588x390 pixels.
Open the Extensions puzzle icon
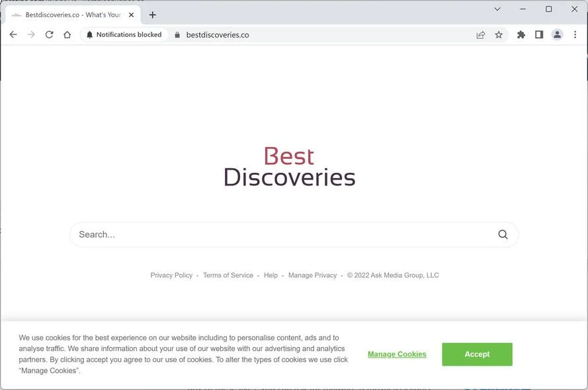[x=521, y=35]
